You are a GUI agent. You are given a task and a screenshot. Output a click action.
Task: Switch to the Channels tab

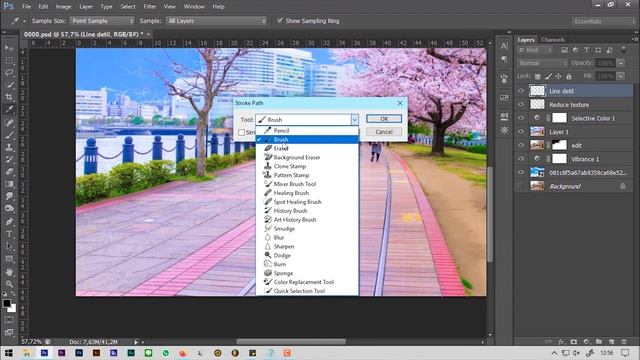coord(553,40)
